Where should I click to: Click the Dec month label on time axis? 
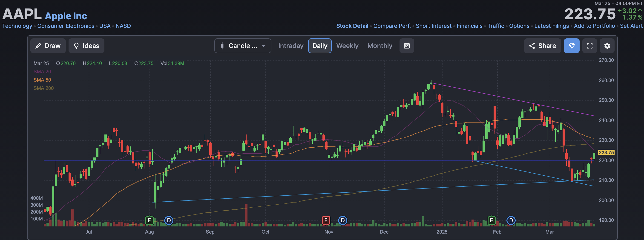384,232
